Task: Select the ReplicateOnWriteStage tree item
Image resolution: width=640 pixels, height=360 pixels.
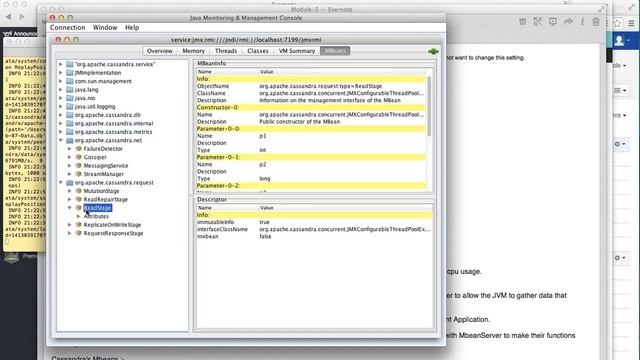Action: pos(112,225)
